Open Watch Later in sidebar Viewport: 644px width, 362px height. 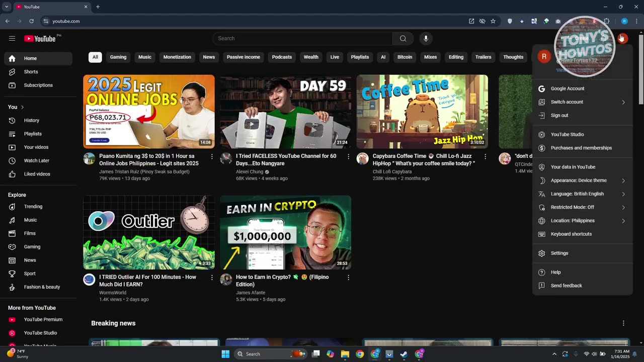38,160
